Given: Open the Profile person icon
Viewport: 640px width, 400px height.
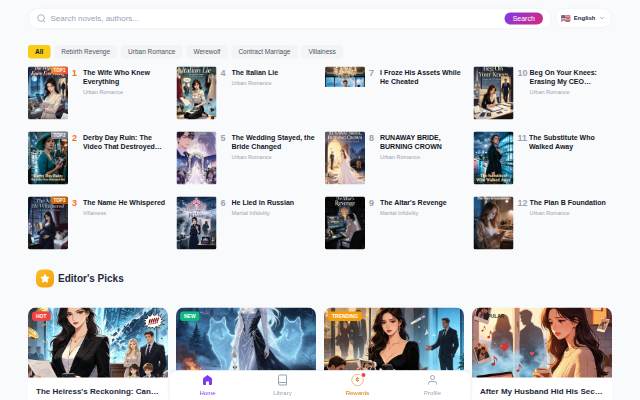Looking at the screenshot, I should (x=432, y=380).
